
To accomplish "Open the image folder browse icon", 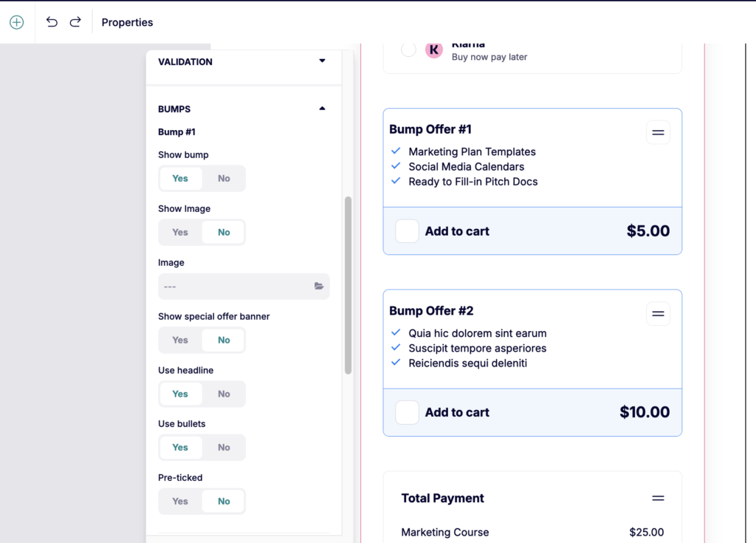I will click(319, 286).
